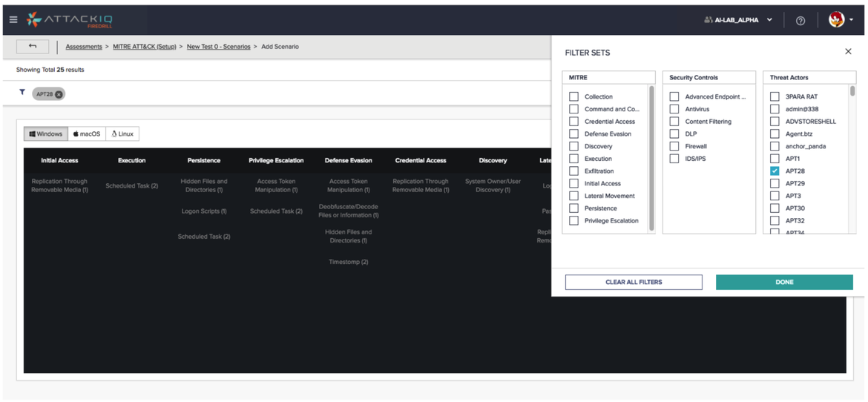This screenshot has width=868, height=402.
Task: Check the Firewall security control checkbox
Action: pyautogui.click(x=674, y=146)
